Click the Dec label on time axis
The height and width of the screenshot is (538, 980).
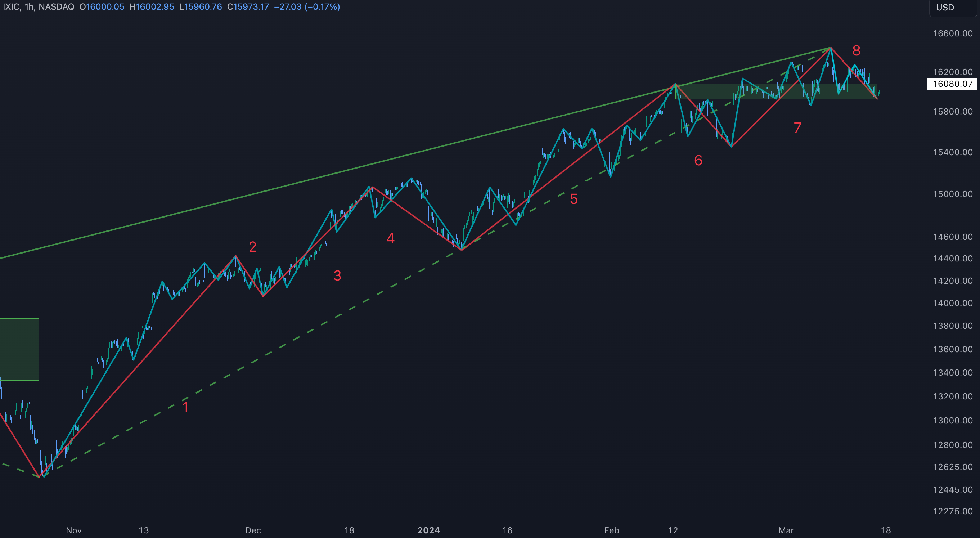(253, 530)
